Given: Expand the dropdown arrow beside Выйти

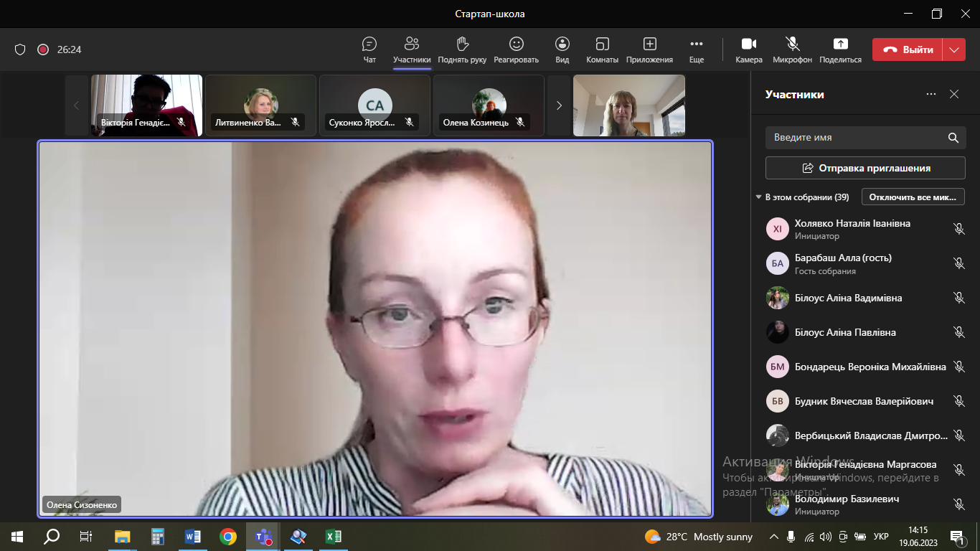Looking at the screenshot, I should coord(953,50).
